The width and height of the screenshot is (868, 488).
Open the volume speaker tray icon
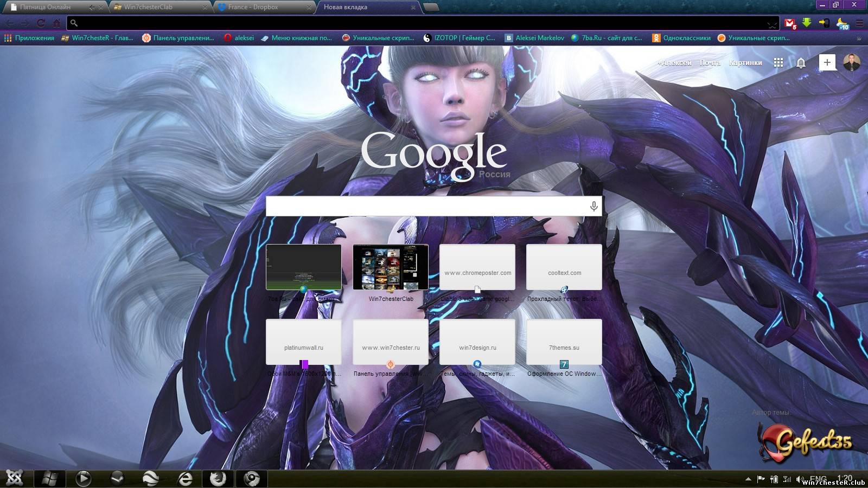pos(800,479)
